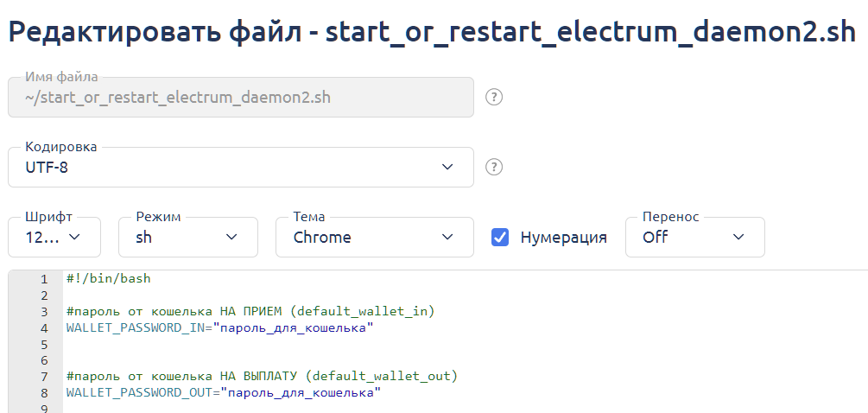Viewport: 868px width, 413px height.
Task: Expand the Шрифт font size dropdown
Action: [x=54, y=237]
